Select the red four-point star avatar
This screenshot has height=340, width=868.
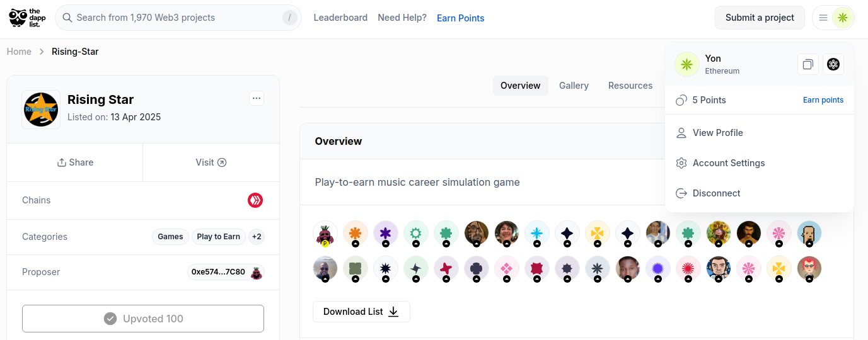coord(446,269)
